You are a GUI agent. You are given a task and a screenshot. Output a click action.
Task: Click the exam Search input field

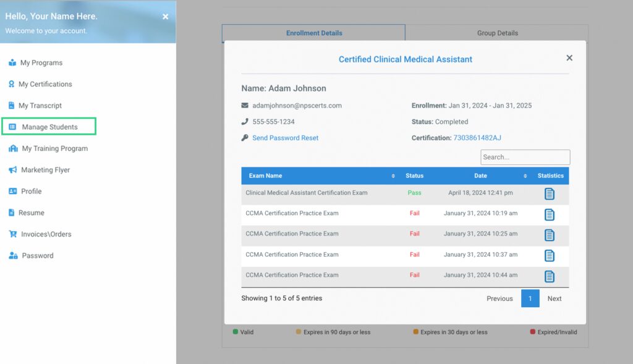pos(525,158)
